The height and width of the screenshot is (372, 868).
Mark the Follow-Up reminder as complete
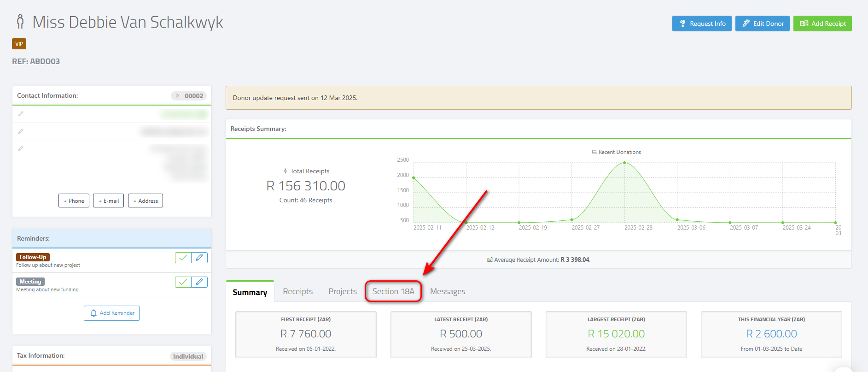click(183, 258)
